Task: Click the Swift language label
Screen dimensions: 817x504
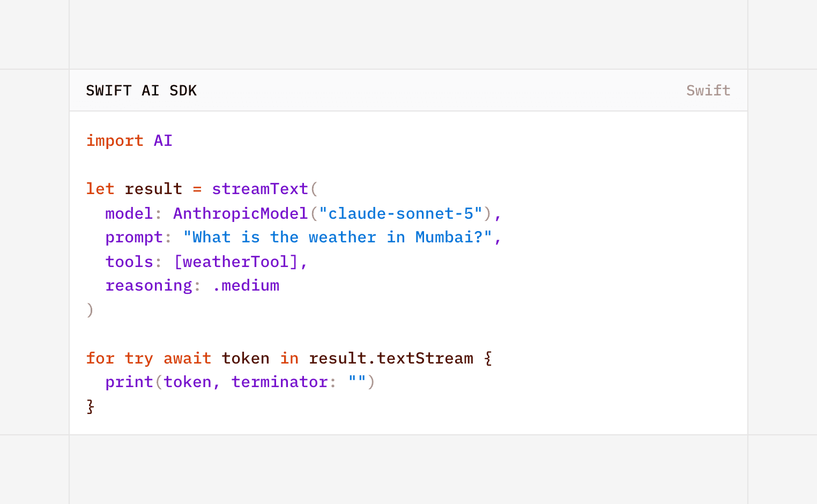Action: pyautogui.click(x=708, y=91)
